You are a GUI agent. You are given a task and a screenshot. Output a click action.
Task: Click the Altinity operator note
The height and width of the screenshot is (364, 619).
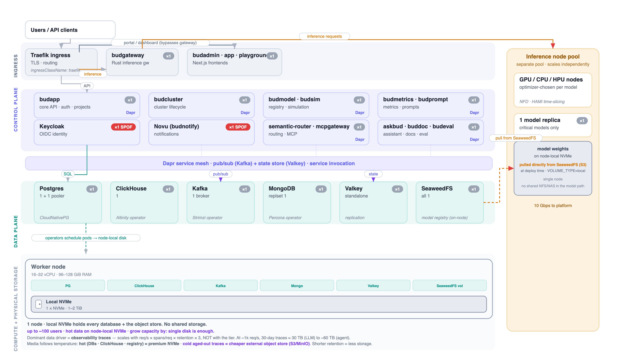(131, 218)
